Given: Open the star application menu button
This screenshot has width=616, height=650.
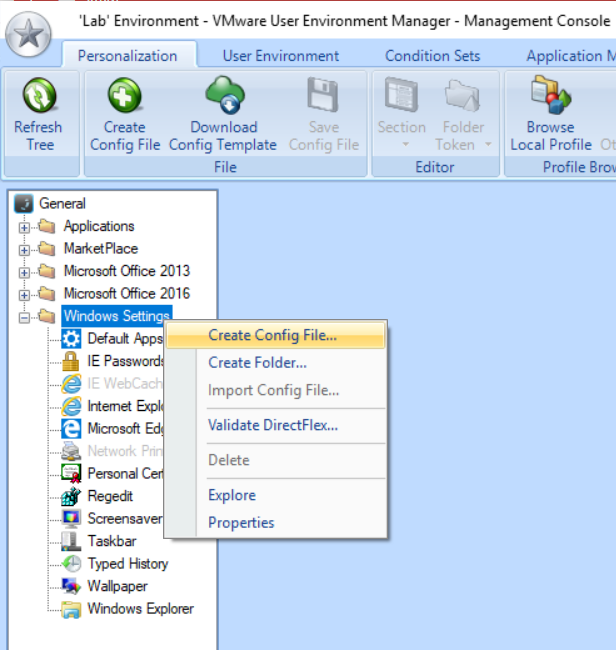Looking at the screenshot, I should click(x=28, y=34).
